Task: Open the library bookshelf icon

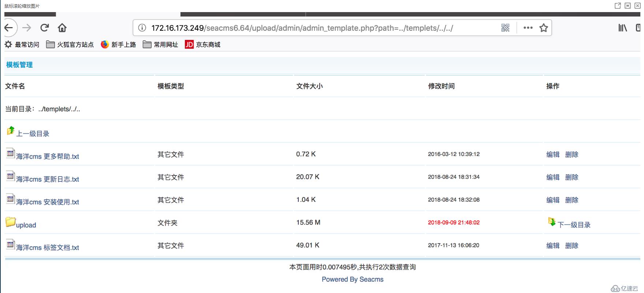Action: point(623,28)
